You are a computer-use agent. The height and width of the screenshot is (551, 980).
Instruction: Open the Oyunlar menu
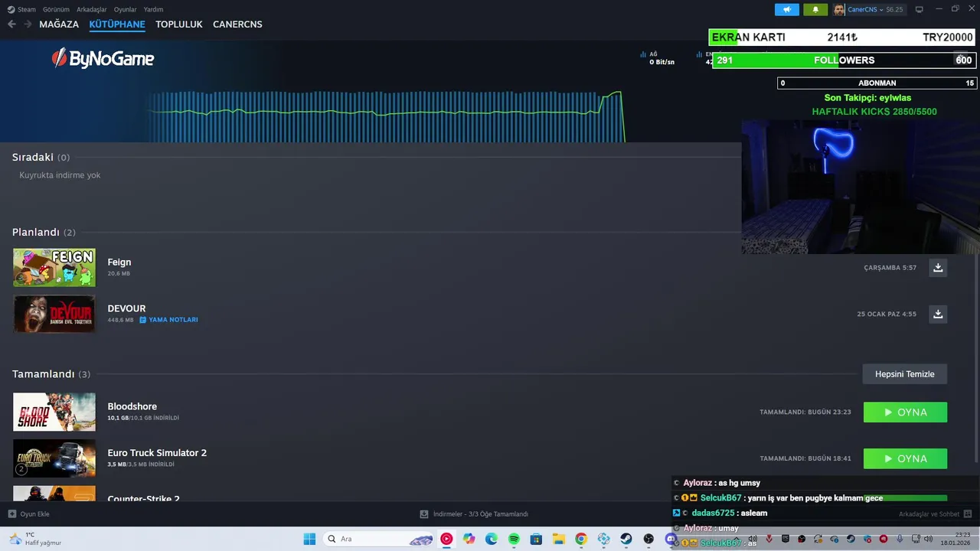pos(126,9)
